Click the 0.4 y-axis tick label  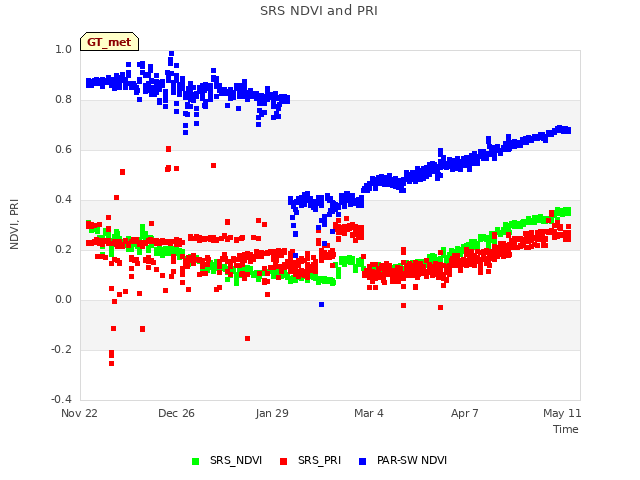coord(63,200)
